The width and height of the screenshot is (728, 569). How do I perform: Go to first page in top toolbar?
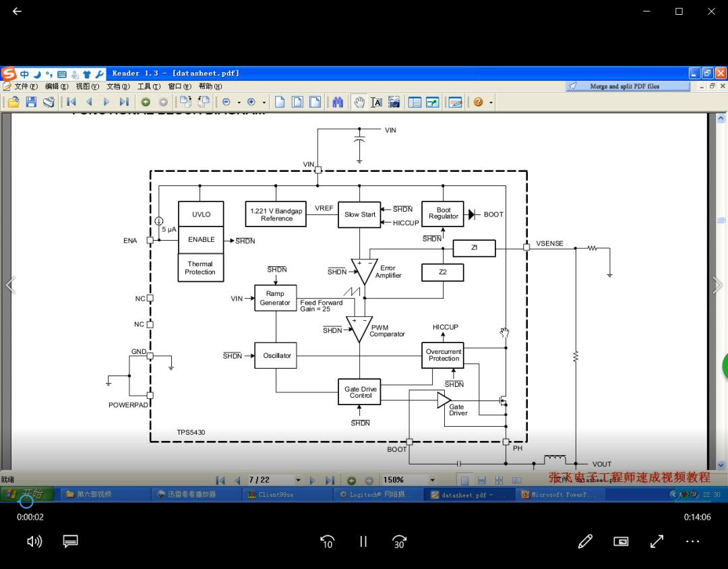point(71,102)
